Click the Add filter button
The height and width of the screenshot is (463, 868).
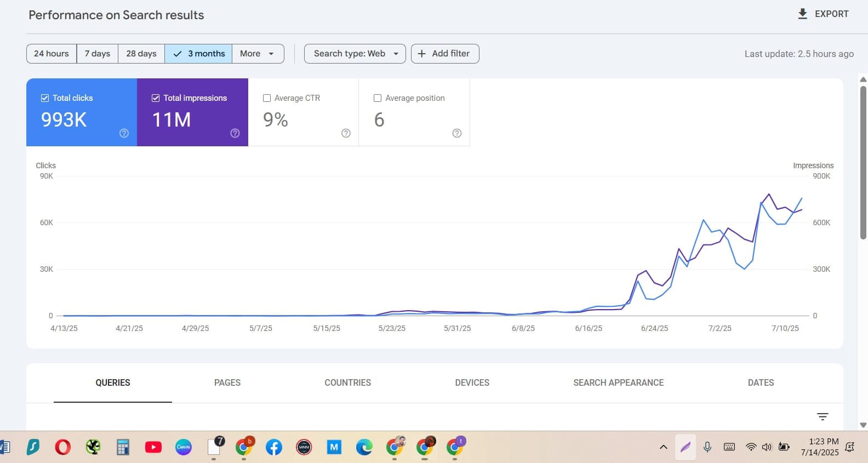click(x=444, y=54)
